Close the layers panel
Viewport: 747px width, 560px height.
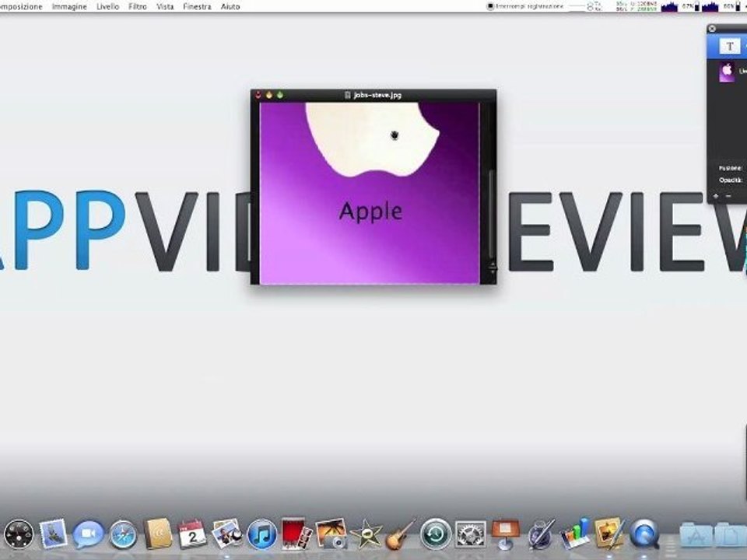point(712,29)
